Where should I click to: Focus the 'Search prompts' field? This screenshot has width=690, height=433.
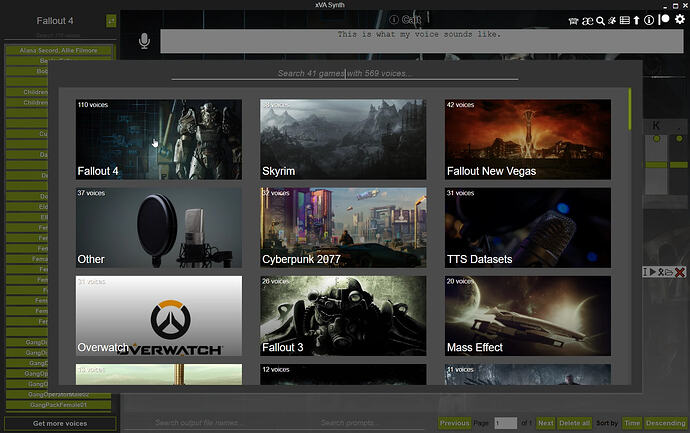pos(348,422)
